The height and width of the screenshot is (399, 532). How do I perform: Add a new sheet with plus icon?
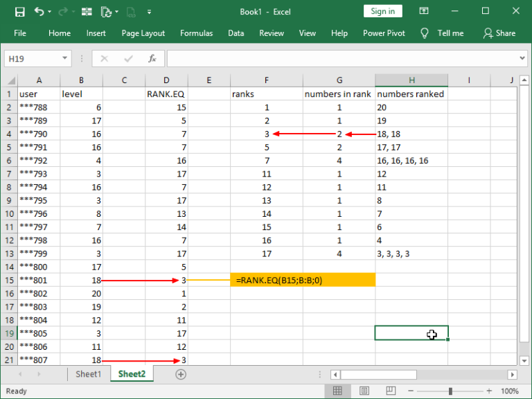point(181,374)
